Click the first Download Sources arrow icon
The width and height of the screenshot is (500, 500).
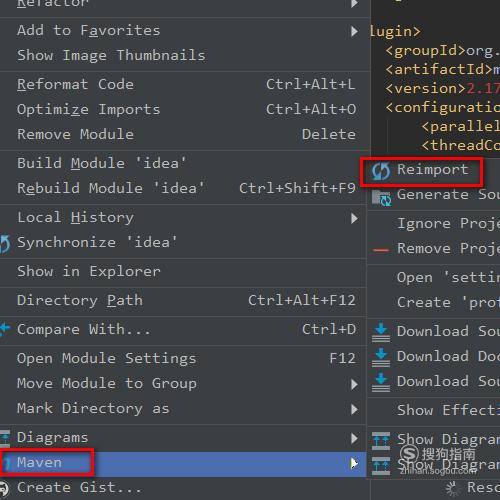(x=381, y=332)
